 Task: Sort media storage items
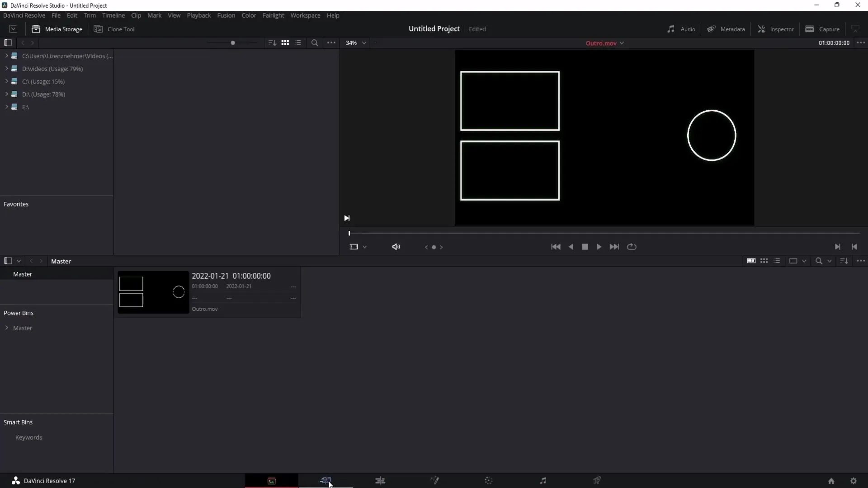[x=272, y=43]
